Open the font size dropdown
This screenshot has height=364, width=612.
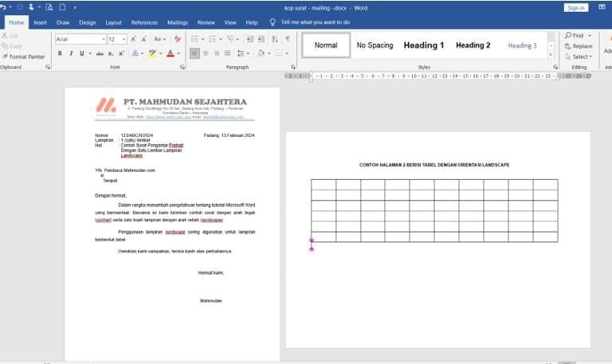click(124, 39)
